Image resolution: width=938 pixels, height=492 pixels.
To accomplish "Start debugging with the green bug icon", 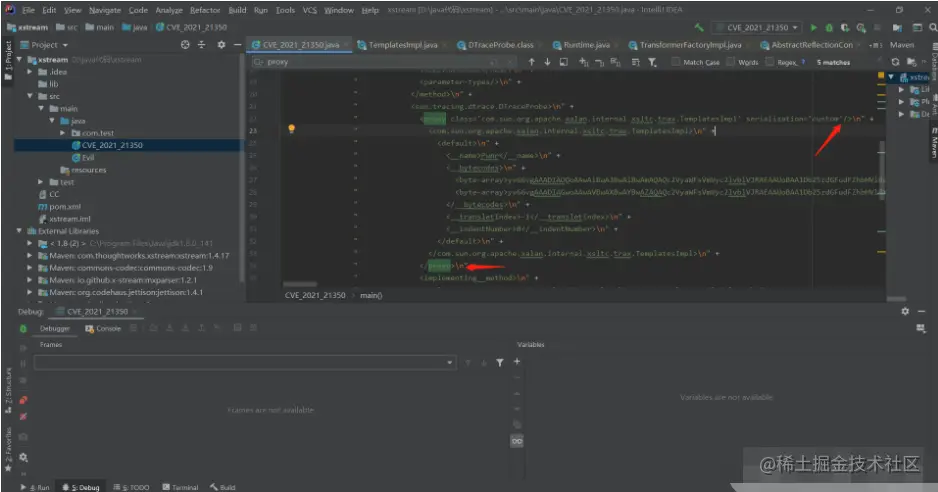I will 829,28.
